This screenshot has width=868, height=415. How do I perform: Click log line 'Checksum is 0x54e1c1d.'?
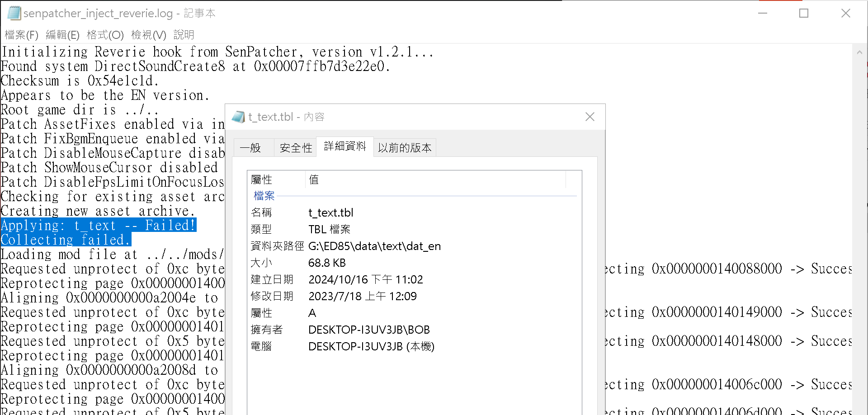click(x=80, y=81)
